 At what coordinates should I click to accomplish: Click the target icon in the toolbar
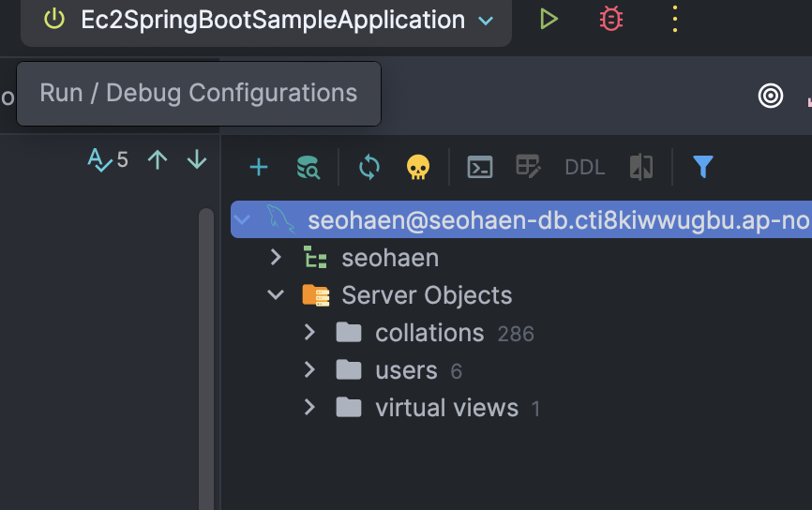[771, 96]
